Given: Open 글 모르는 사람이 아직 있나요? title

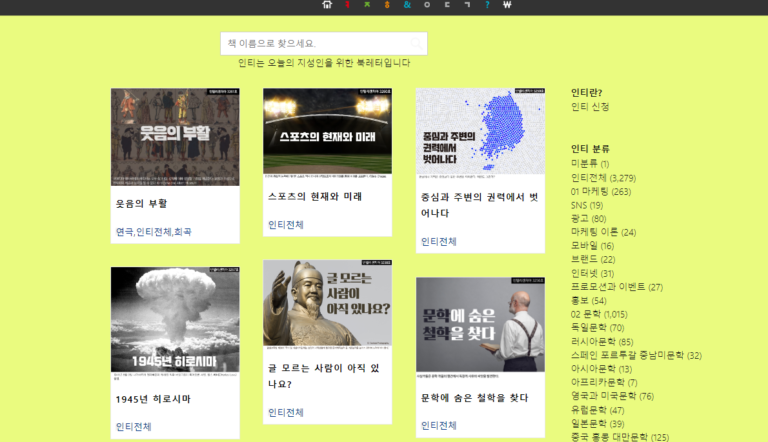Looking at the screenshot, I should click(x=323, y=376).
